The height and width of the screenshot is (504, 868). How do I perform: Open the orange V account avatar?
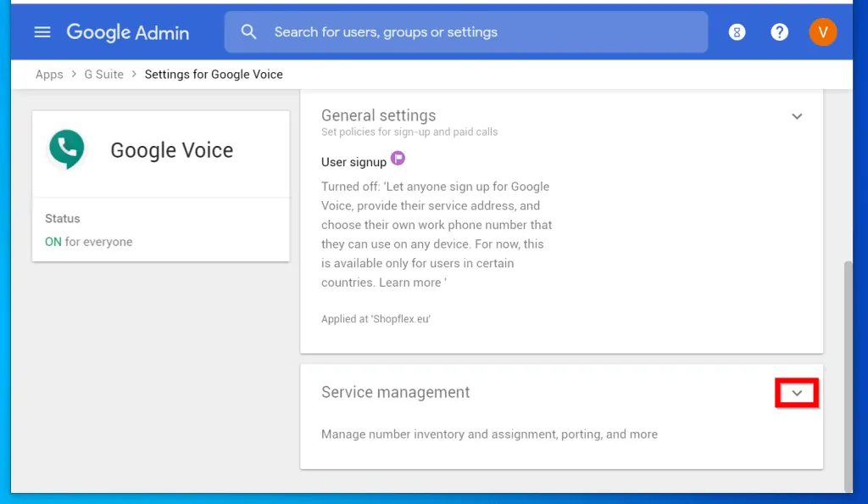(x=822, y=32)
